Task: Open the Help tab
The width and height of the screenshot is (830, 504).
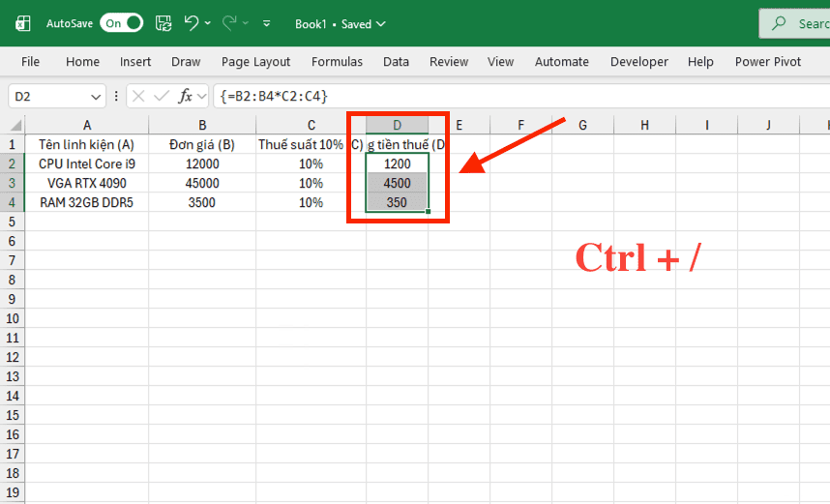Action: pos(700,61)
